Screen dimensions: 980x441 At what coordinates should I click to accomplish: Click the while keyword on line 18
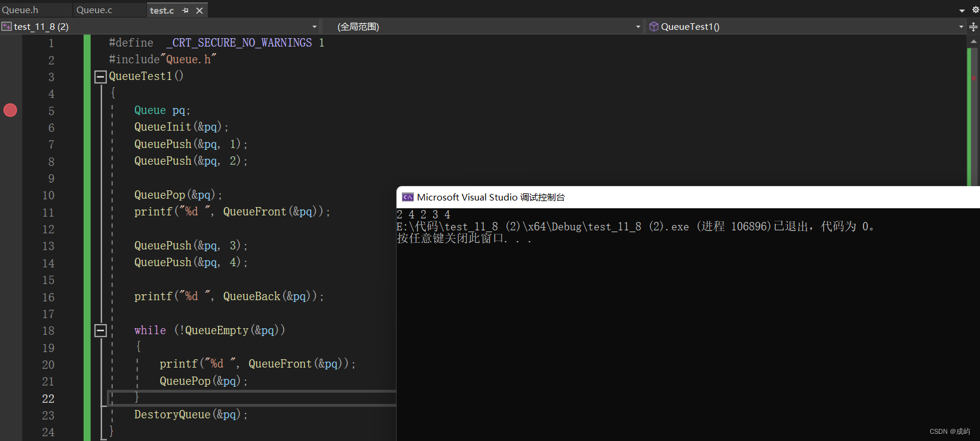coord(150,331)
